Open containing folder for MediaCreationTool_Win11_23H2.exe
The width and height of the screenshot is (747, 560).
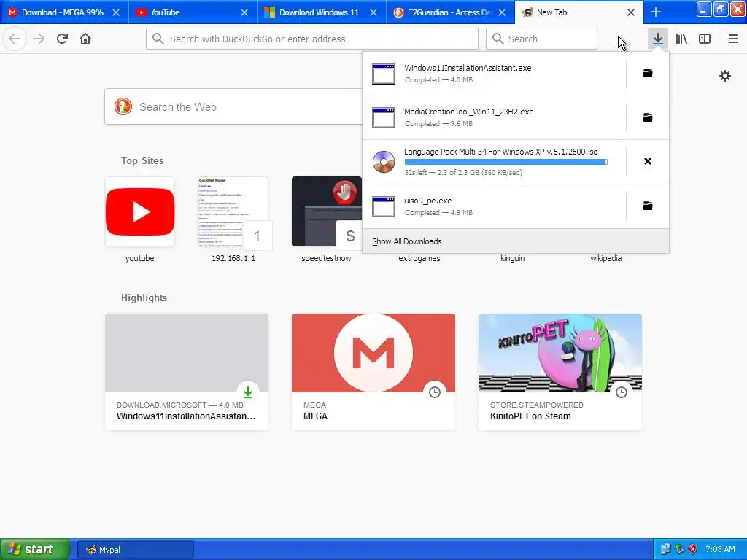point(648,117)
